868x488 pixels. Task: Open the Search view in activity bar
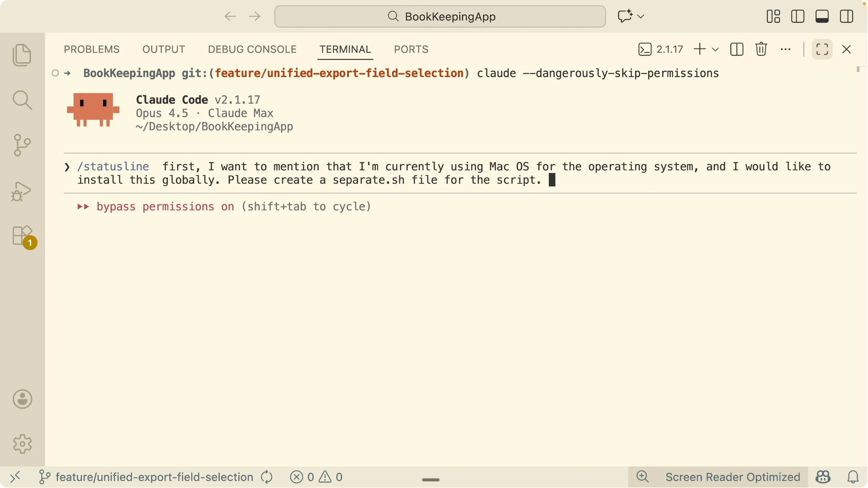pos(22,100)
